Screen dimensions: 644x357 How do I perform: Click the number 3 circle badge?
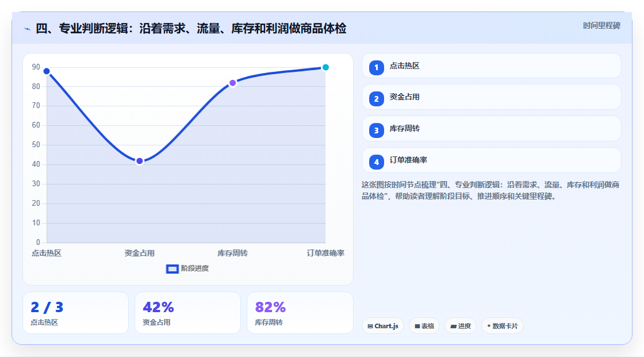tap(376, 130)
